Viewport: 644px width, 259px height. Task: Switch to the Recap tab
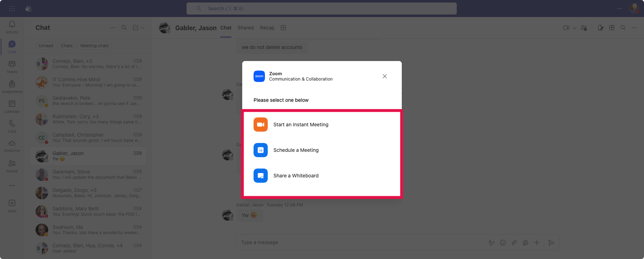click(267, 28)
